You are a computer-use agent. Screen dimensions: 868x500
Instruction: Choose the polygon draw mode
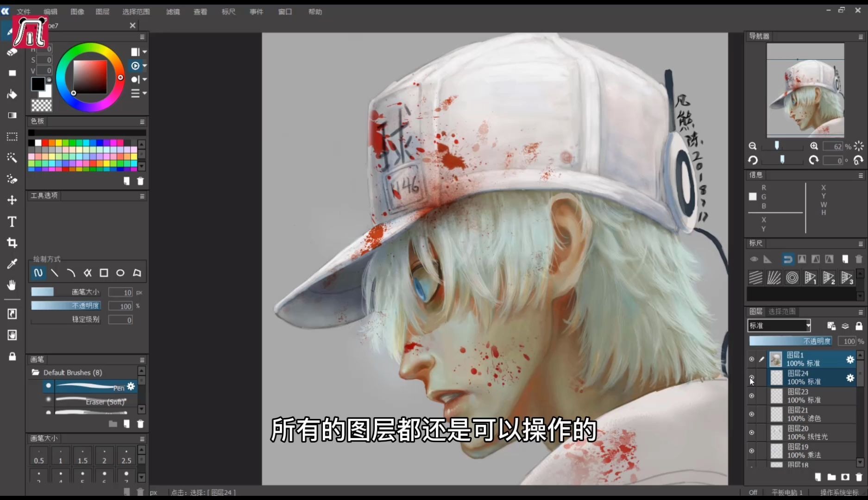(137, 273)
